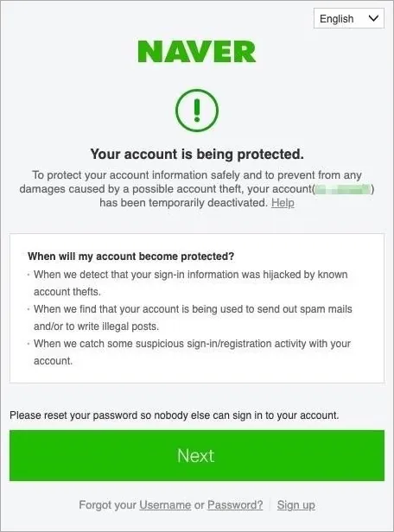
Task: Click the vertical divider before Sign up
Action: coord(270,505)
